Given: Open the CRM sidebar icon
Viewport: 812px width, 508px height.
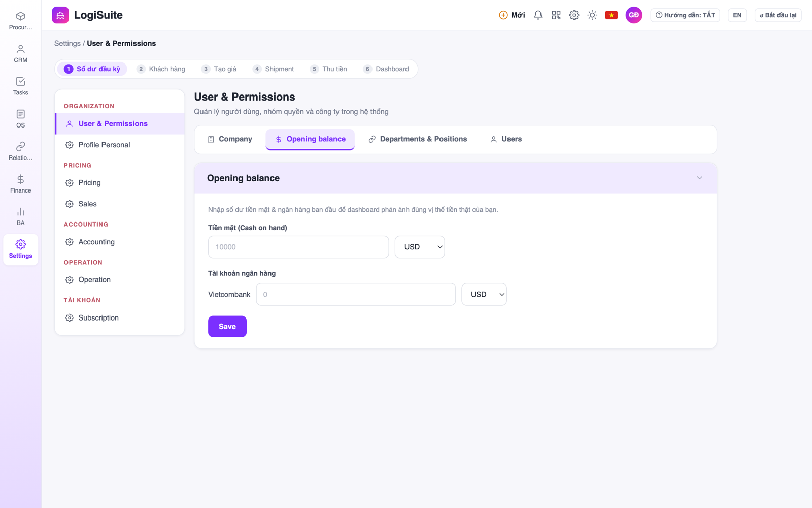Looking at the screenshot, I should tap(20, 53).
